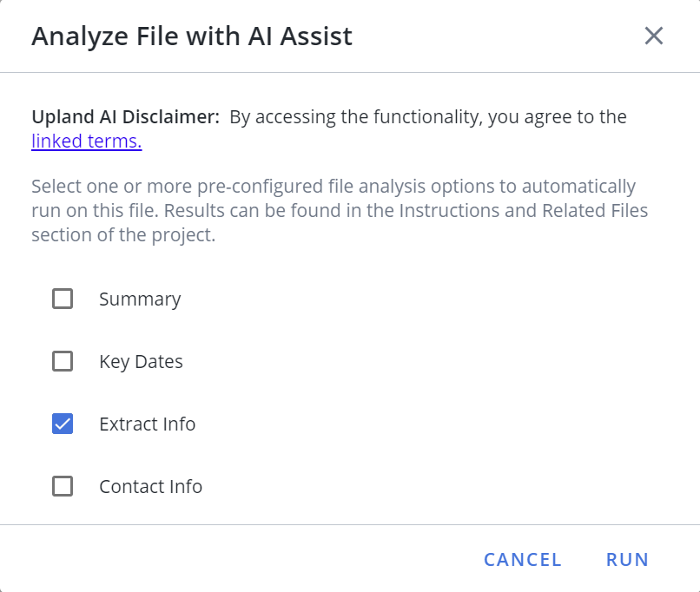This screenshot has height=592, width=700.
Task: Click the Extract Info option label
Action: pos(148,424)
